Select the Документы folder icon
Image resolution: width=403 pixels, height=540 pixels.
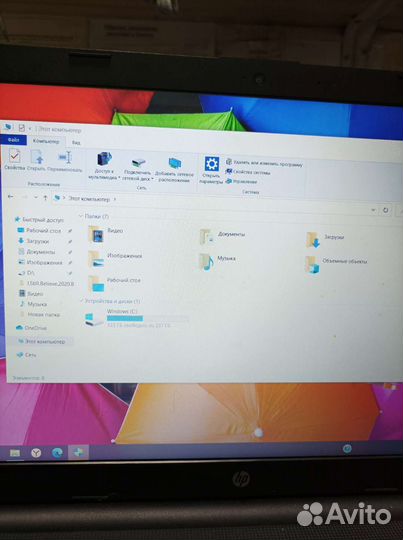click(x=207, y=237)
